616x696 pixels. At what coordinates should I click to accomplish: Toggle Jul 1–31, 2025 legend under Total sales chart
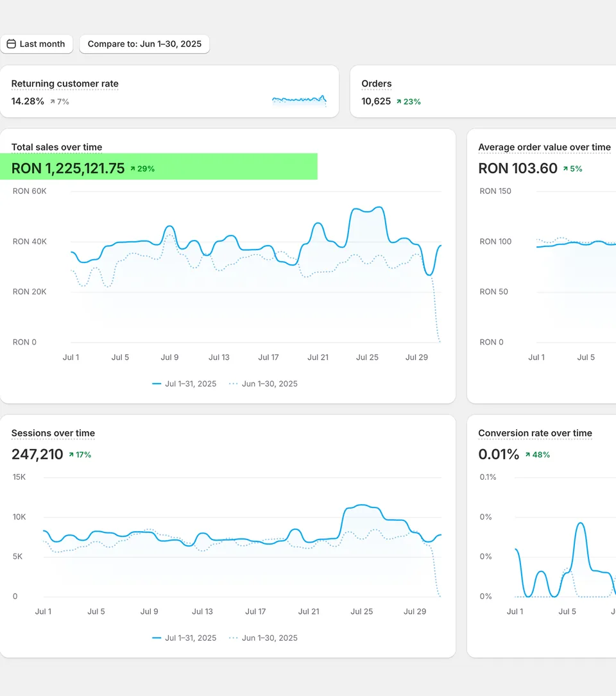coord(184,384)
